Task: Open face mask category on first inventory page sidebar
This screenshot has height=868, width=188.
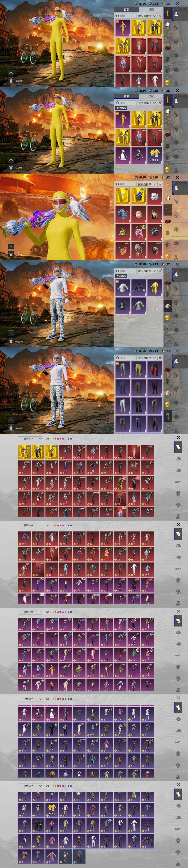Action: (178, 493)
